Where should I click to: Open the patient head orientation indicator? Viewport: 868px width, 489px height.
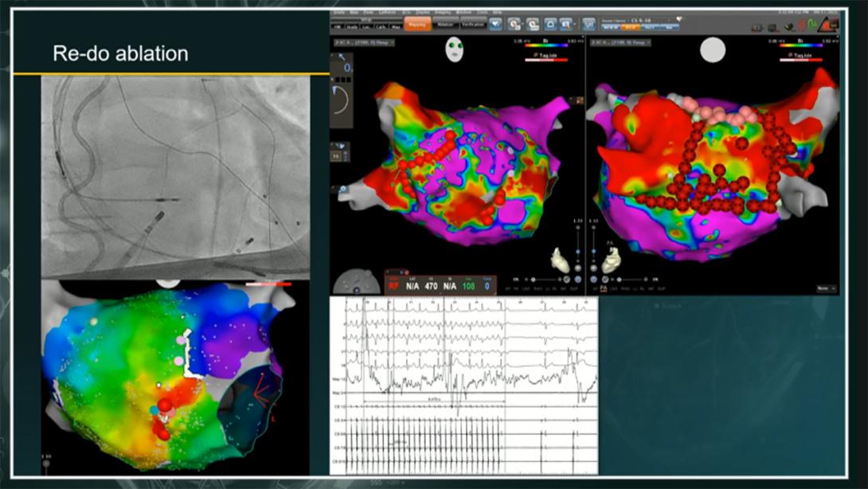[x=455, y=49]
